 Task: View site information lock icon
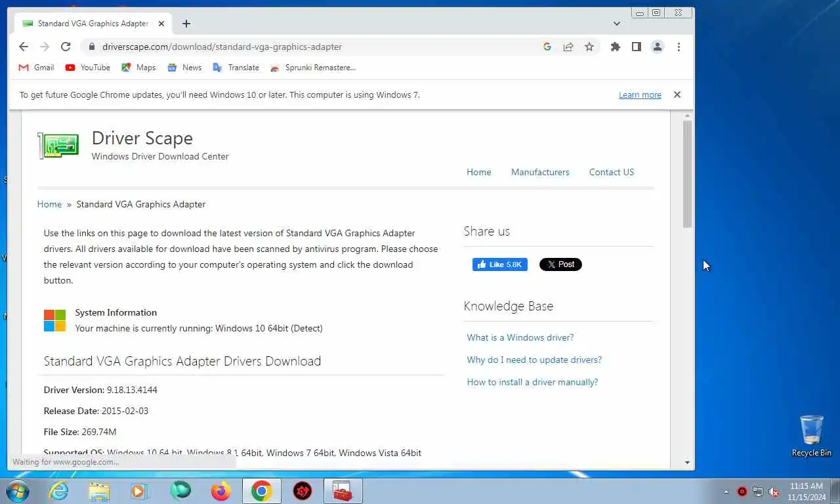pyautogui.click(x=91, y=47)
